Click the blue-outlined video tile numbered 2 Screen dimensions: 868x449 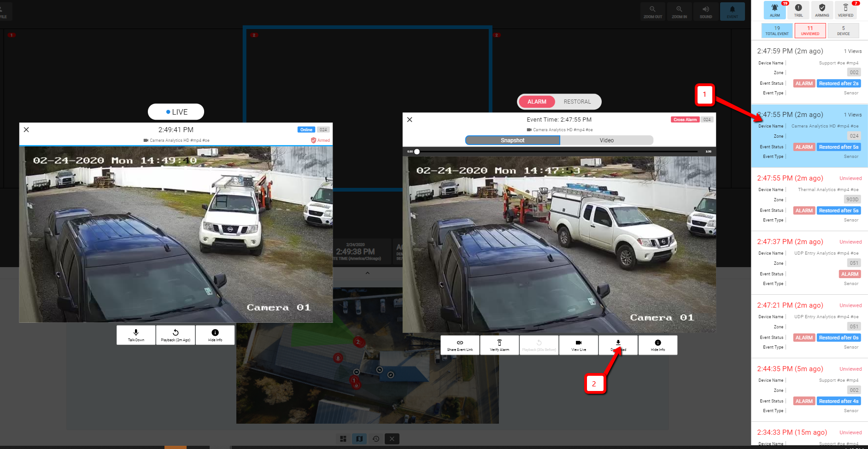[367, 108]
